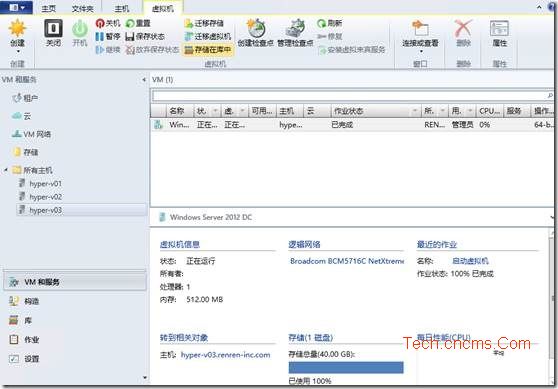Sort by the 名称 (Name) column header
The image size is (558, 389).
pos(180,111)
